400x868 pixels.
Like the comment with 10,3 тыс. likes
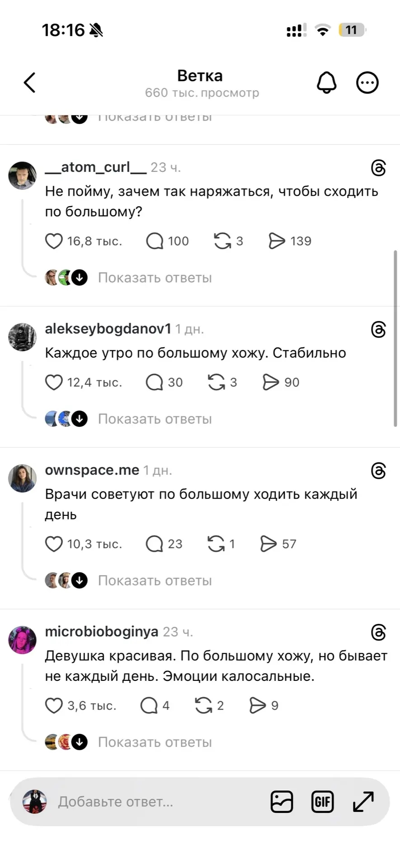coord(54,544)
